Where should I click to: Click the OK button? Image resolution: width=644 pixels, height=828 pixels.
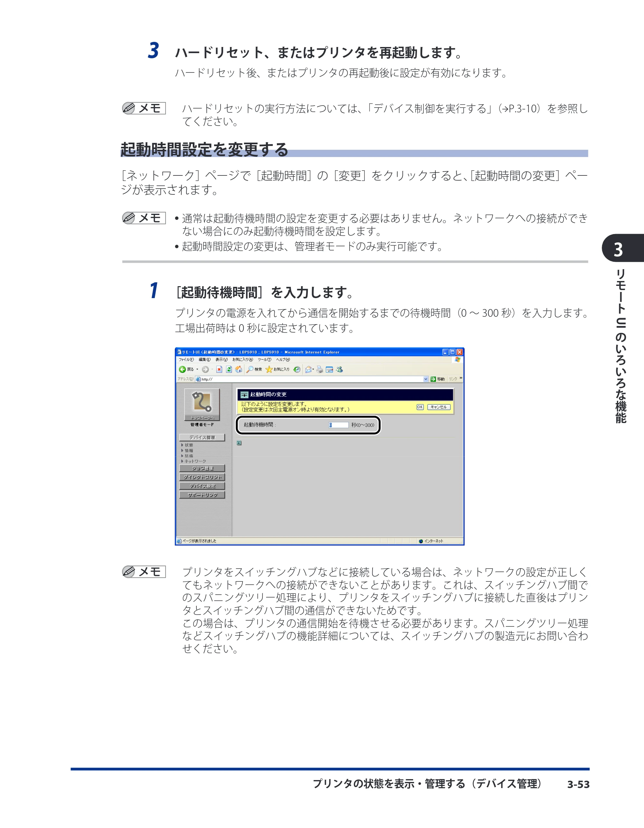(x=420, y=407)
